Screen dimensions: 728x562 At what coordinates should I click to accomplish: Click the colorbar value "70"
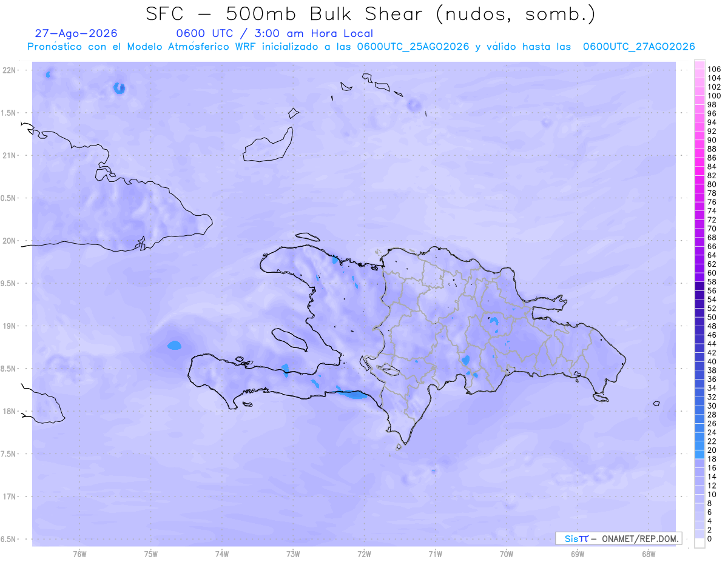(x=712, y=229)
